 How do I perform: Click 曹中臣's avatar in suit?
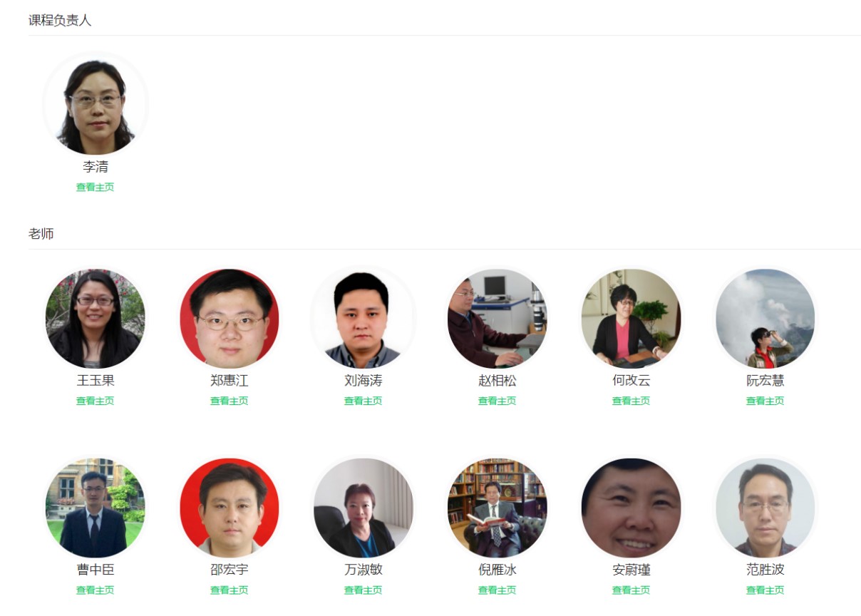point(96,508)
